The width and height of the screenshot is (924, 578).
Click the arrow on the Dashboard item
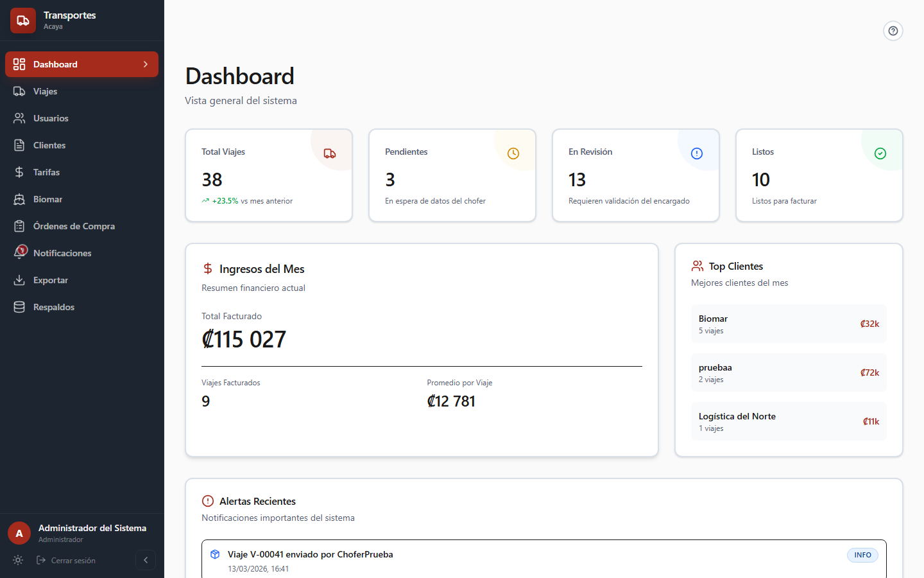[x=146, y=64]
